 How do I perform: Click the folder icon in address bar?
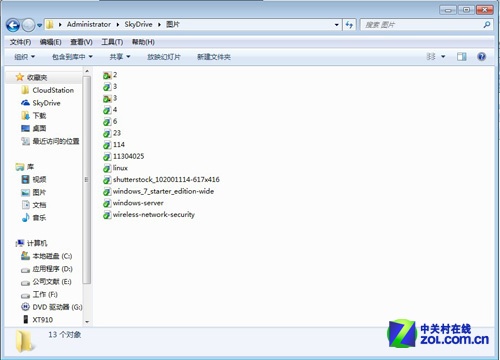(x=50, y=25)
